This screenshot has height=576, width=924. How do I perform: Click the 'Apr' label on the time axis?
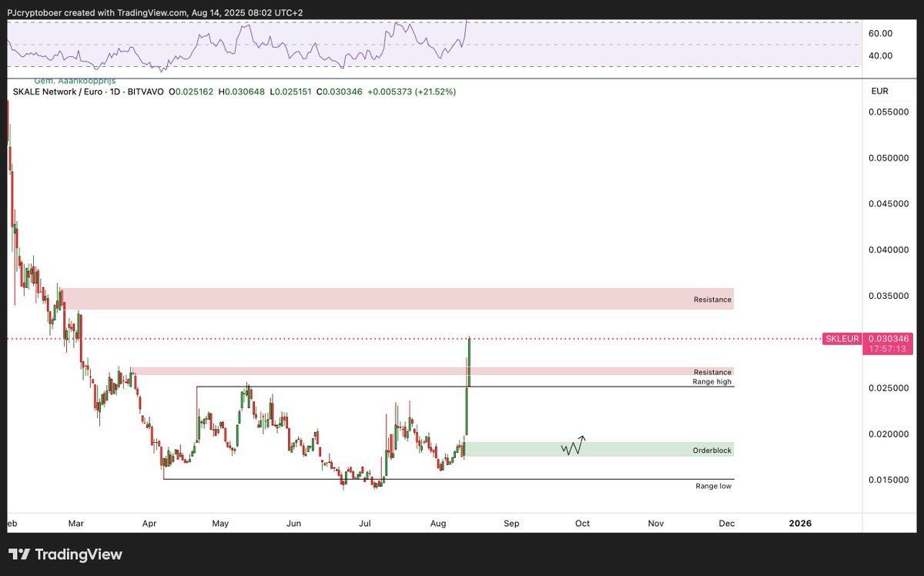[x=149, y=524]
